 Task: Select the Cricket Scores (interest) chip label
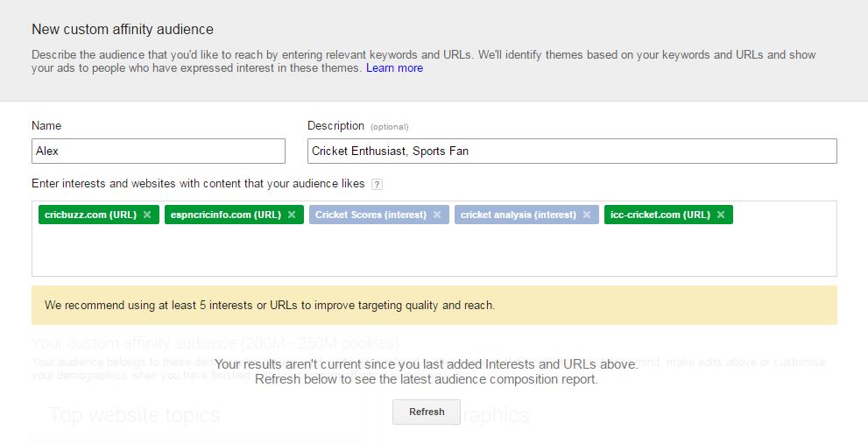coord(370,215)
